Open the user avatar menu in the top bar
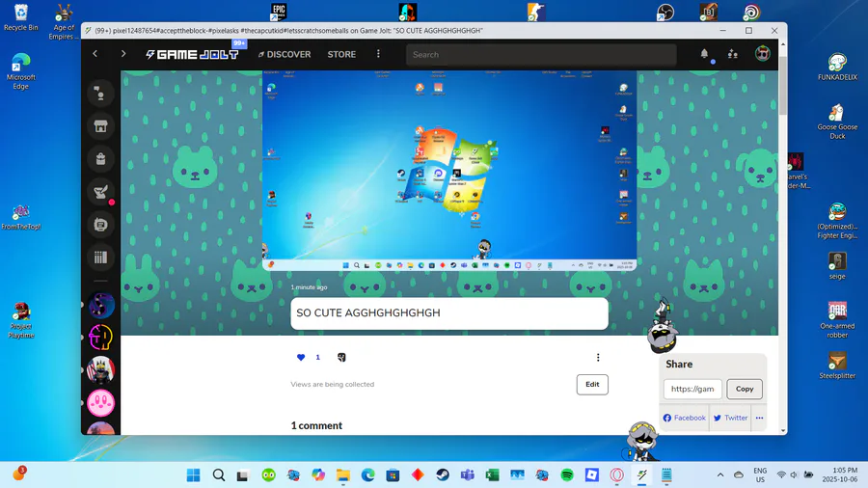 [x=762, y=54]
